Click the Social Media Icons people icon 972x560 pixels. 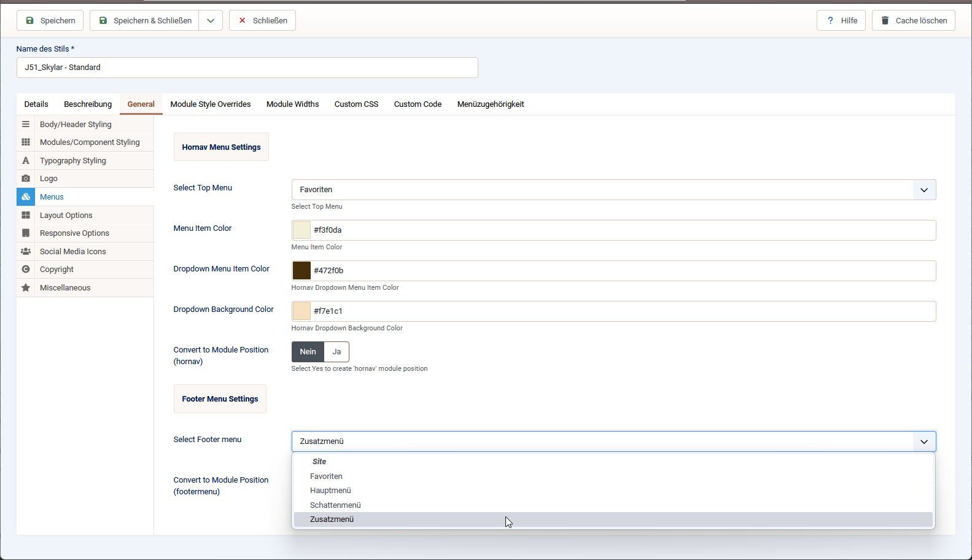pyautogui.click(x=26, y=252)
